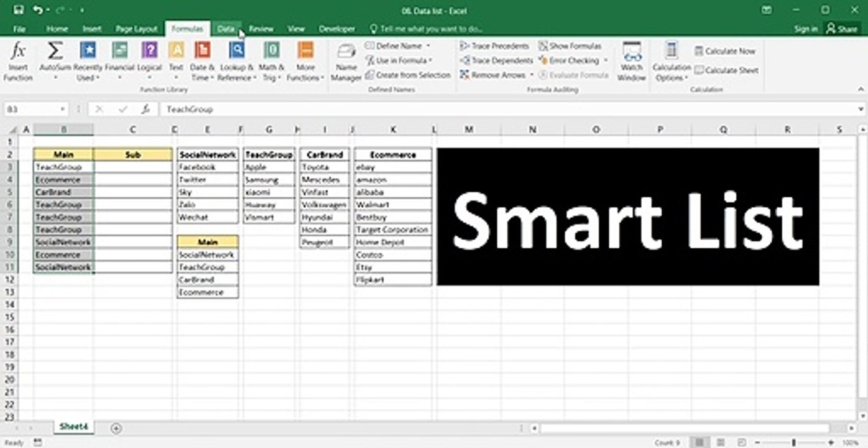Click the AutoSum sigma icon
Viewport: 868px width, 448px height.
[55, 51]
